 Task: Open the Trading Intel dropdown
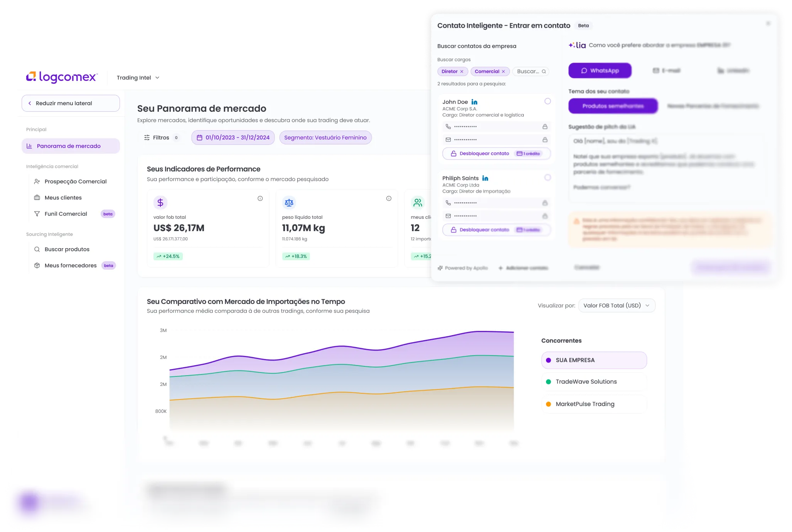click(138, 78)
